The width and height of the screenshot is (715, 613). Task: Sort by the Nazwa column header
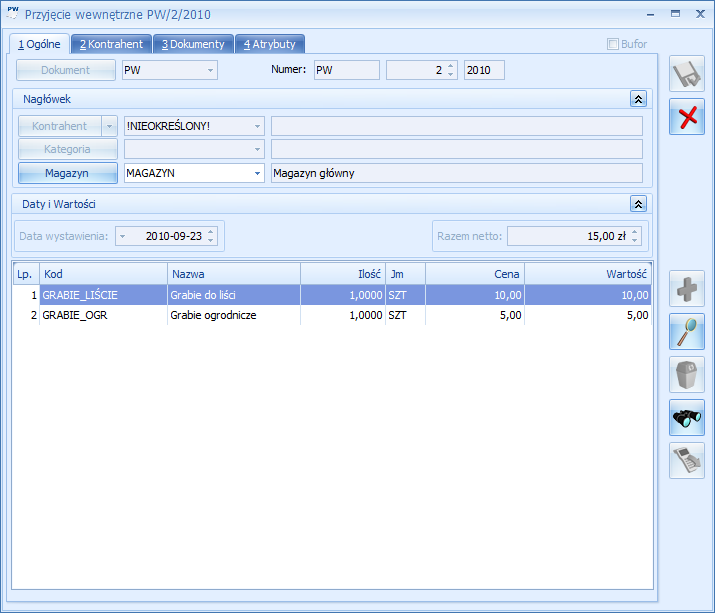click(x=234, y=274)
